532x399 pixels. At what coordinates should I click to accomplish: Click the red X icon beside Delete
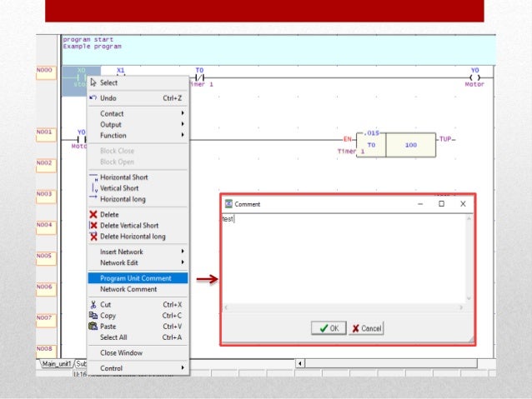click(93, 214)
